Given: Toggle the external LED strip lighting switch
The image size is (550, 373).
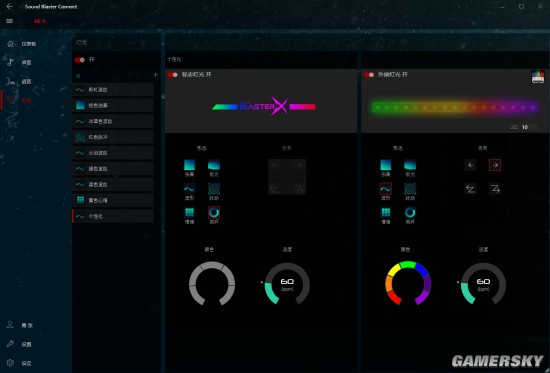Looking at the screenshot, I should (369, 75).
